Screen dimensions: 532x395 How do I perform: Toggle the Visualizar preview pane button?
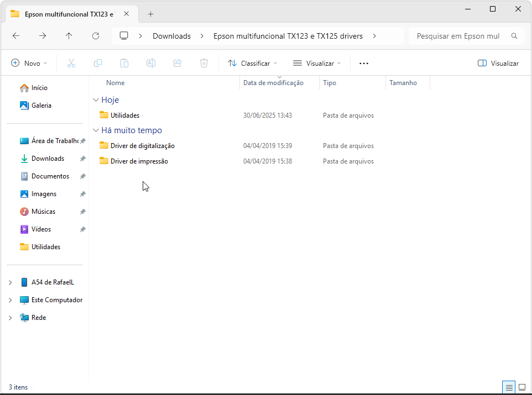click(x=498, y=64)
